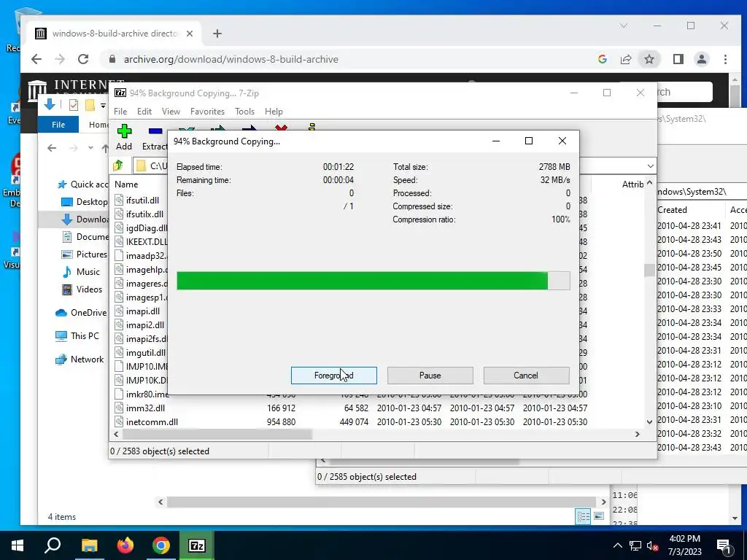
Task: Click the Add toolbar icon in 7-Zip
Action: pos(124,138)
